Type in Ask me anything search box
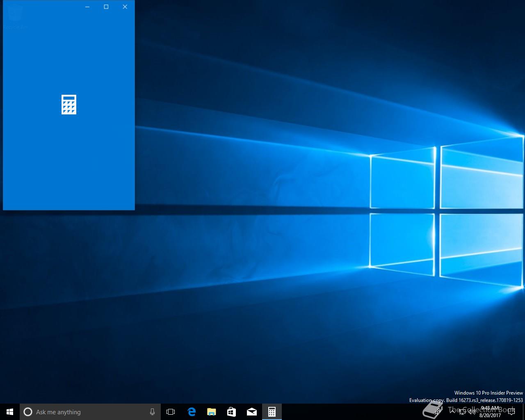Viewport: 525px width, 420px height. point(90,412)
